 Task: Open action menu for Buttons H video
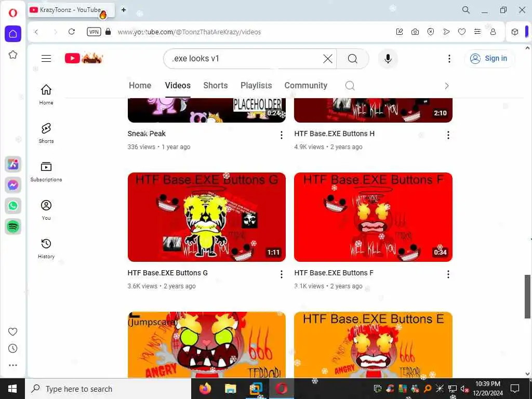(x=448, y=135)
